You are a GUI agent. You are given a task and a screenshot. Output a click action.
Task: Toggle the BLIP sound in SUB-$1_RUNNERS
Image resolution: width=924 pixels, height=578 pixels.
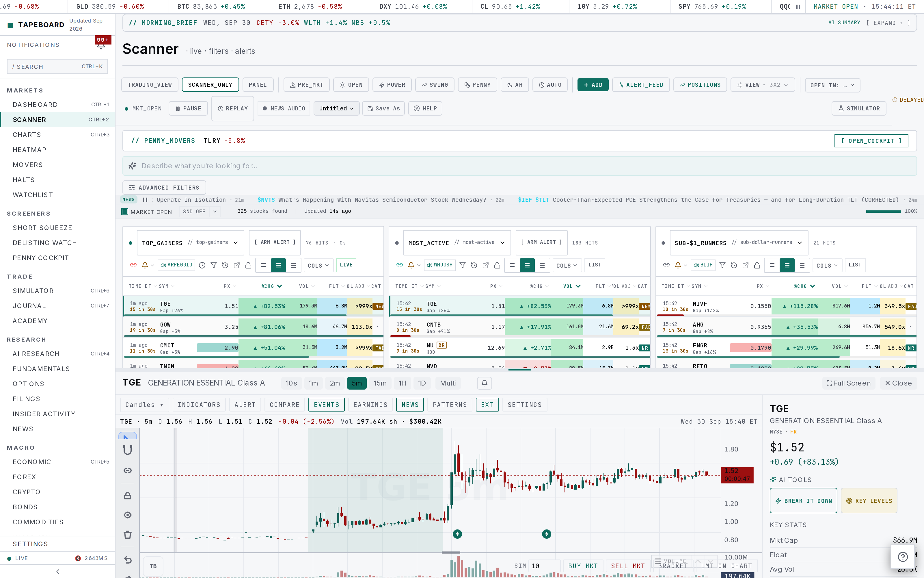click(x=703, y=265)
